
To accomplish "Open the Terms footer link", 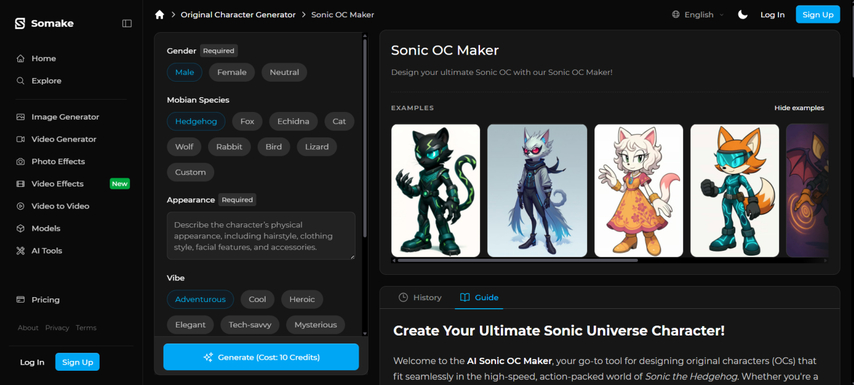I will (x=86, y=328).
